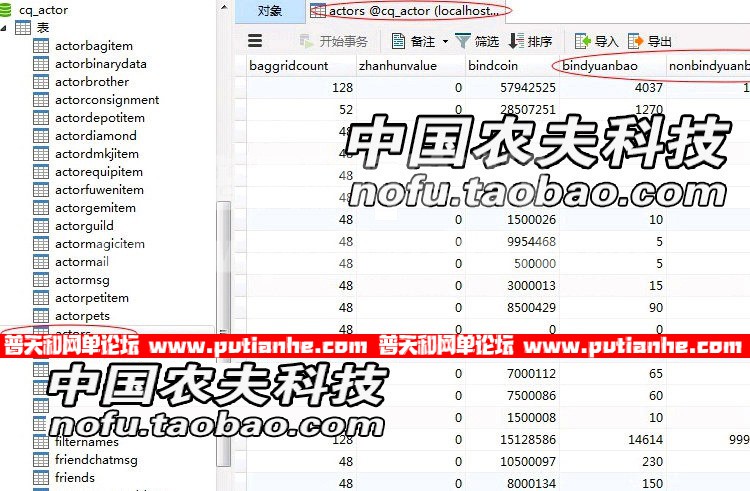Image resolution: width=750 pixels, height=491 pixels.
Task: Select baggridcount cell 128 in first row
Action: click(x=301, y=88)
